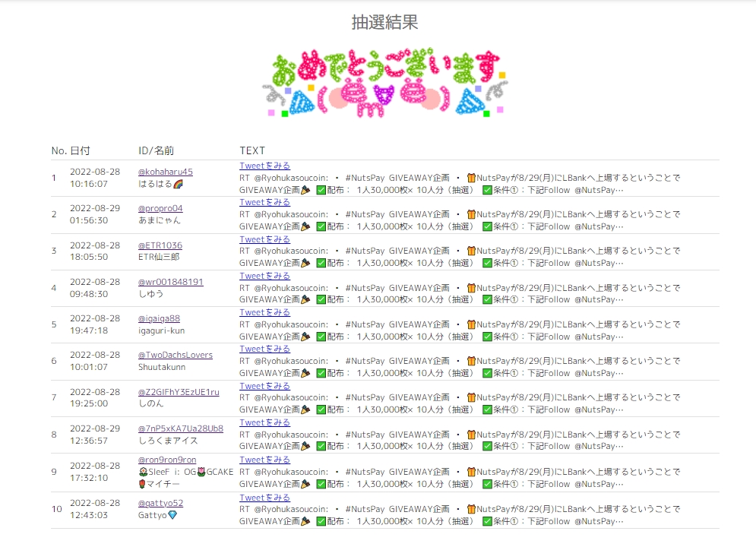Click the date '2022-08-28 17:32:10'
The height and width of the screenshot is (547, 756).
[x=95, y=472]
